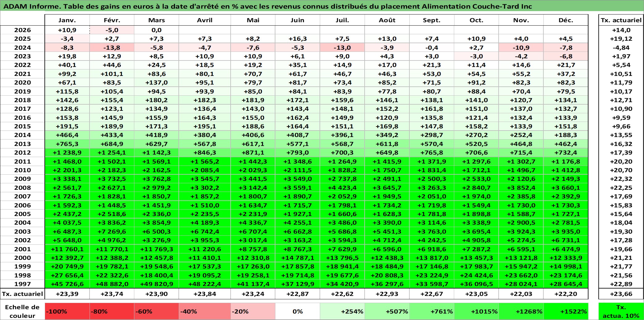The width and height of the screenshot is (644, 320).
Task: Click bottom actuarial rate +23,90 under Mars
Action: point(157,294)
